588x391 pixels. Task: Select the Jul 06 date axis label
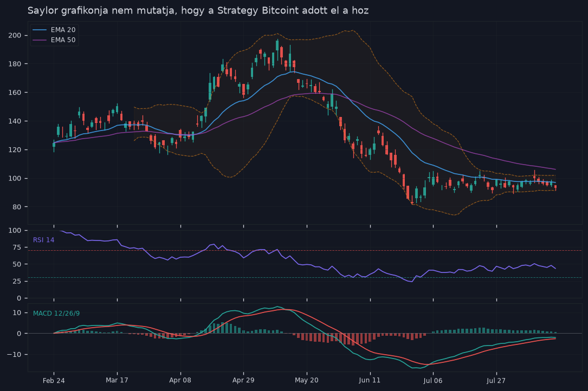point(433,381)
